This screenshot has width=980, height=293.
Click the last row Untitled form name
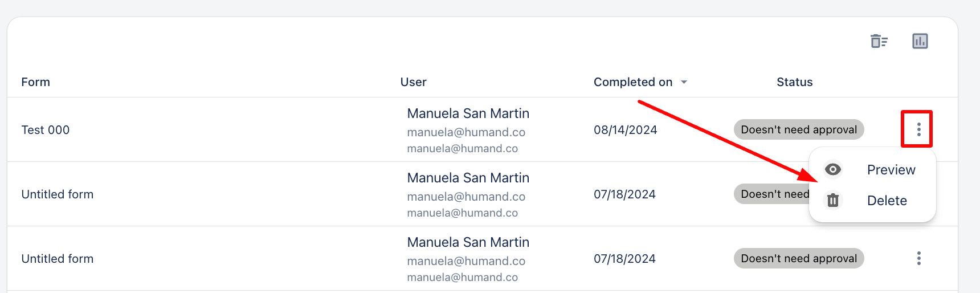(57, 259)
